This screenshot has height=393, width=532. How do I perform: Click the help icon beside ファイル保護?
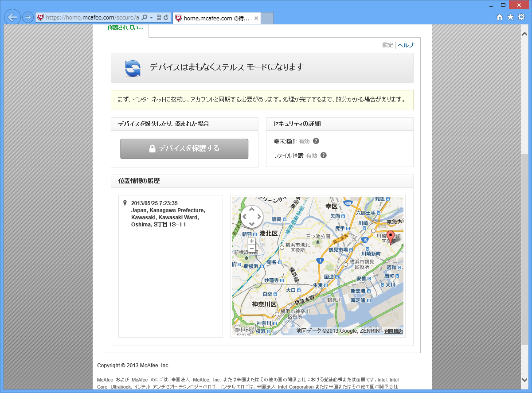tap(324, 156)
